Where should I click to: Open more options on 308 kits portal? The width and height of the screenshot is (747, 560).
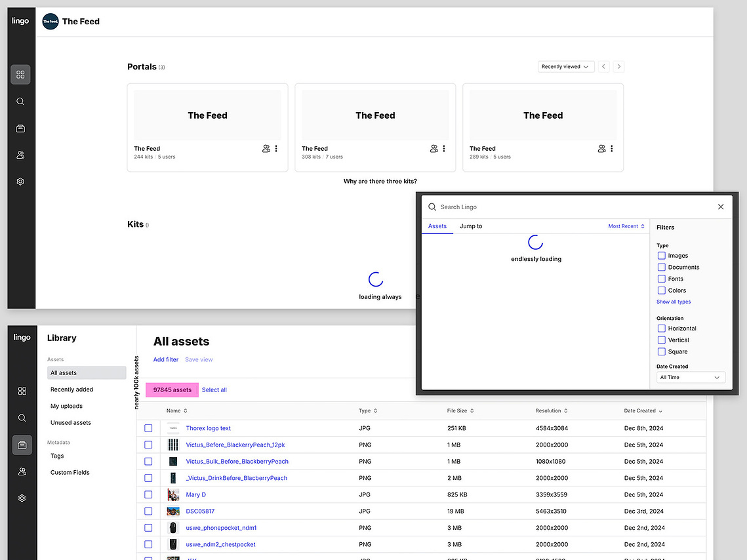point(444,149)
